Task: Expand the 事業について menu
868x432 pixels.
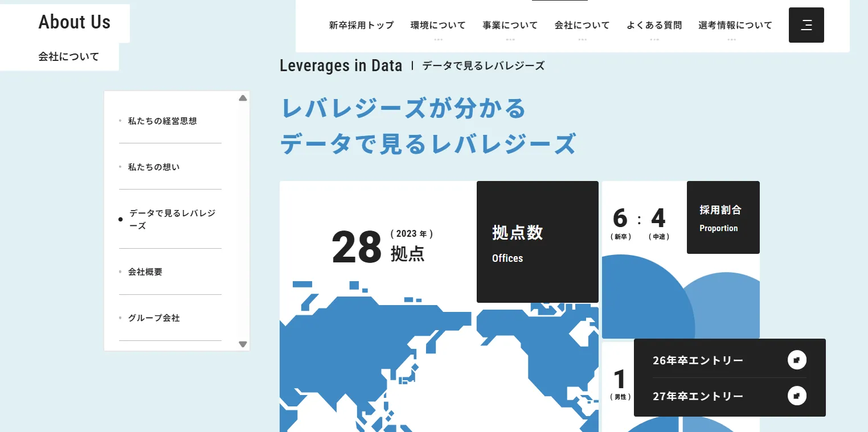Action: (x=510, y=25)
